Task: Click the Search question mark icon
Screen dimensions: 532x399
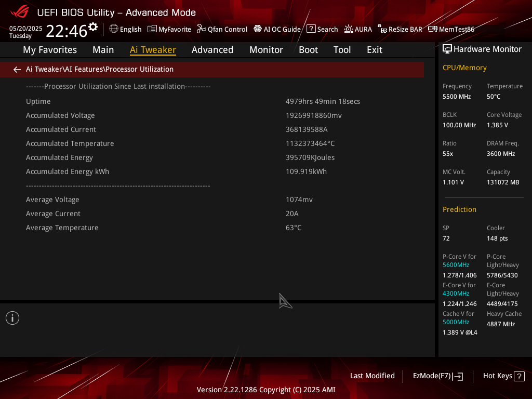Action: coord(311,29)
